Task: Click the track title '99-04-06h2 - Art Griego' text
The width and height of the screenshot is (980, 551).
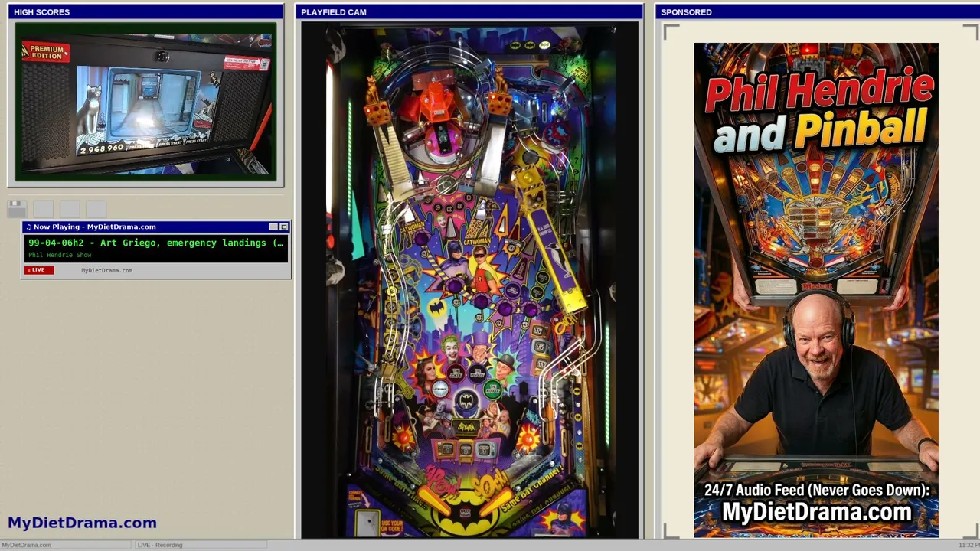Action: (155, 243)
